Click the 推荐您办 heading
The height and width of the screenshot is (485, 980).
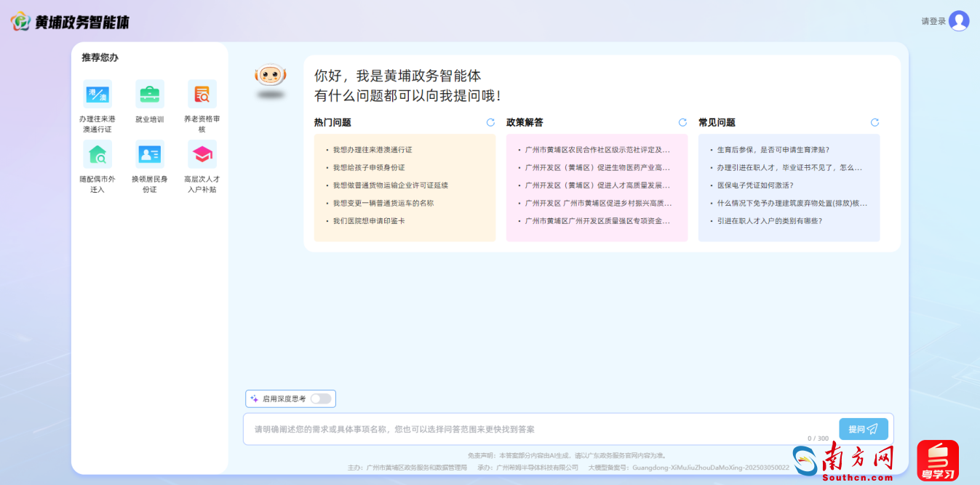coord(100,57)
